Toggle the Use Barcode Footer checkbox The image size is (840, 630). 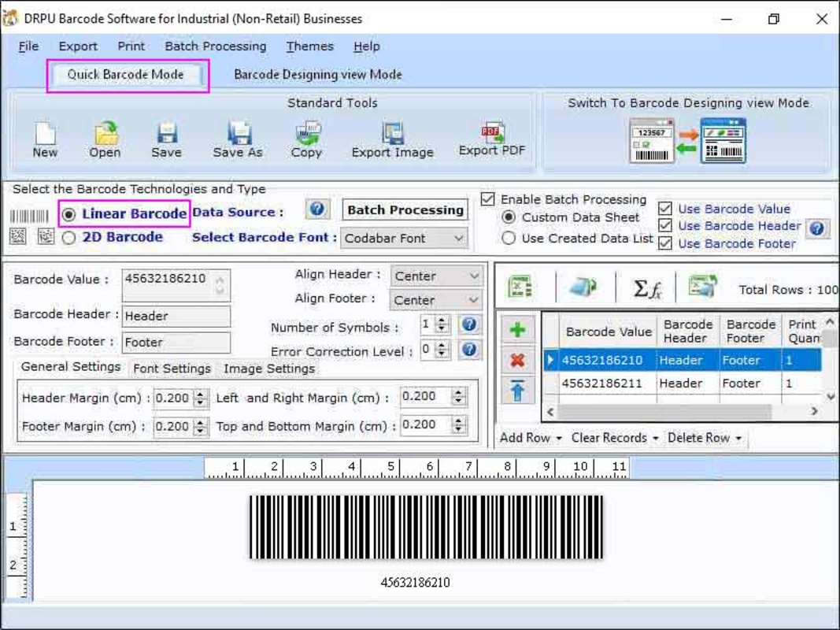665,243
